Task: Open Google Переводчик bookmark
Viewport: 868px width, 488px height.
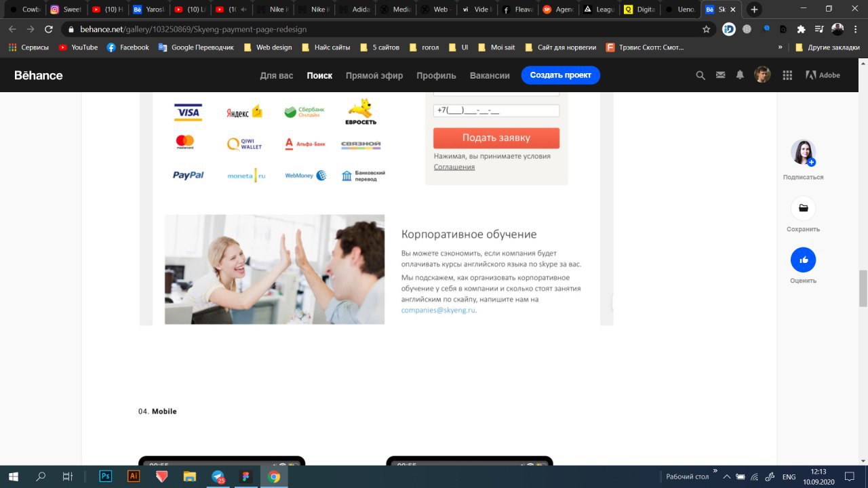Action: point(196,47)
